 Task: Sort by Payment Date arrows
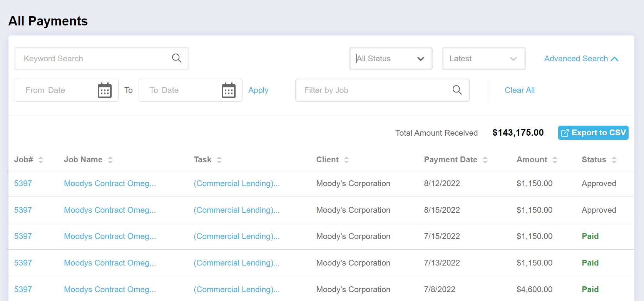pos(485,160)
